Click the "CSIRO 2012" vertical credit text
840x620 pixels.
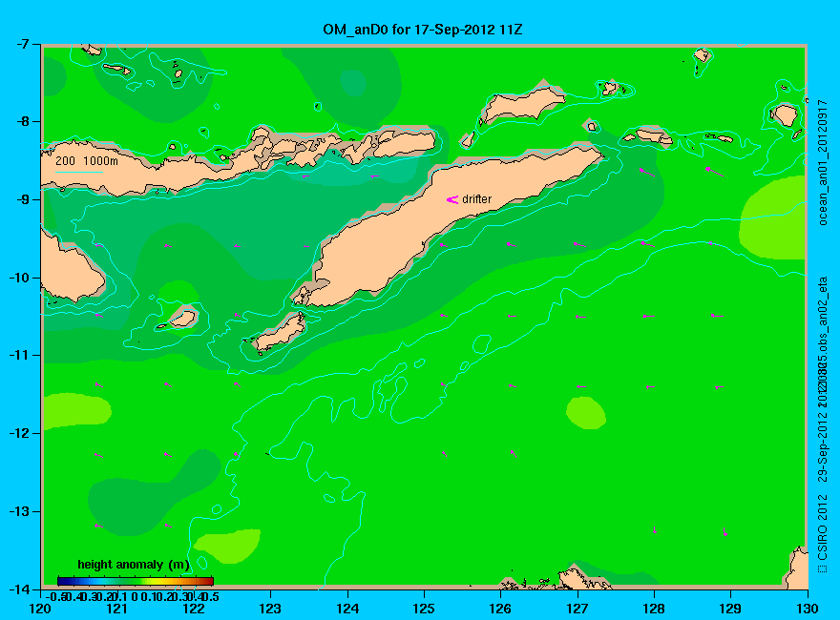pos(822,527)
